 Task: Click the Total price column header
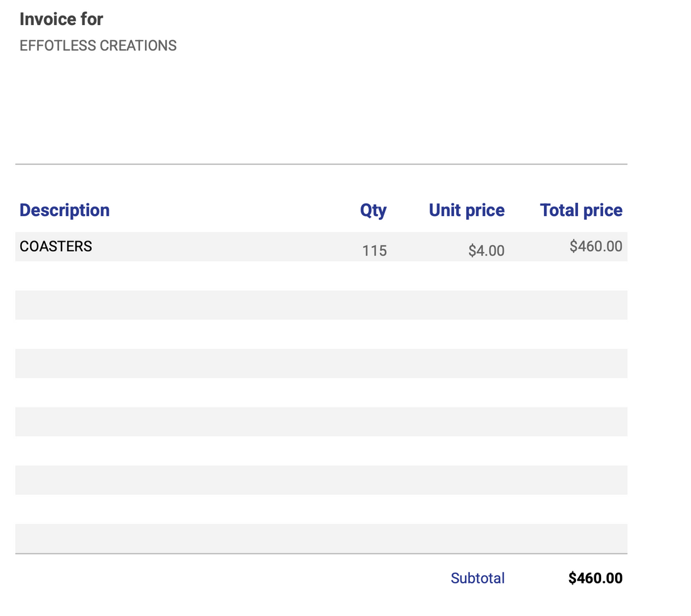tap(581, 210)
